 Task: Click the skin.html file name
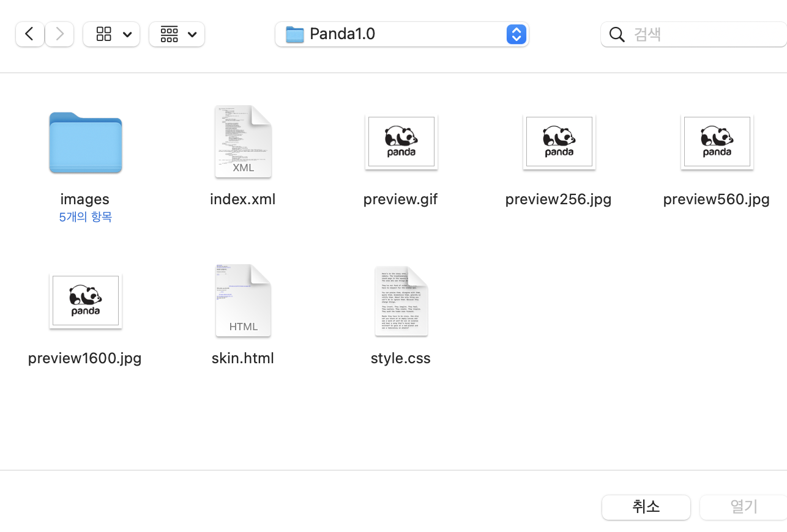(x=243, y=358)
